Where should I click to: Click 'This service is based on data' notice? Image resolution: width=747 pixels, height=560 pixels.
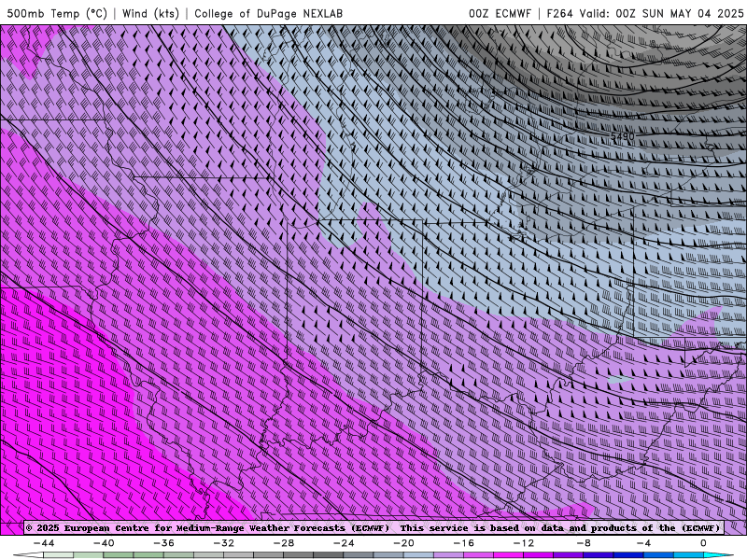tap(483, 527)
